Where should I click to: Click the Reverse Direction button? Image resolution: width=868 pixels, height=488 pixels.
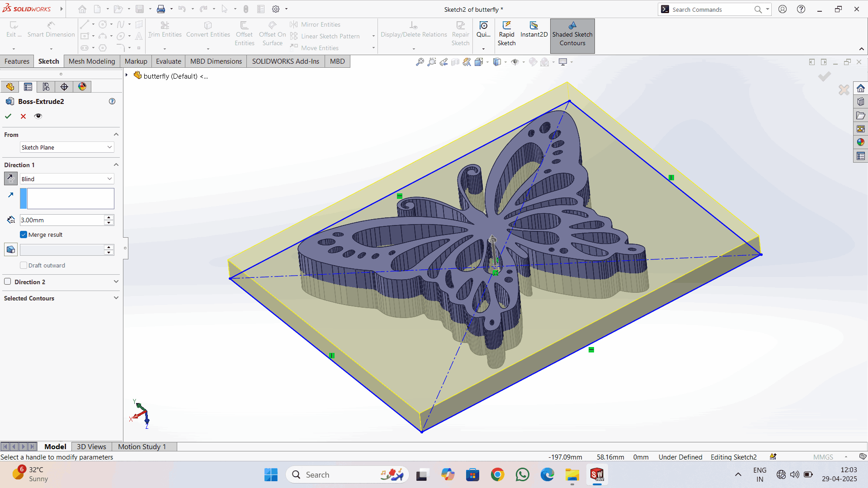point(11,178)
